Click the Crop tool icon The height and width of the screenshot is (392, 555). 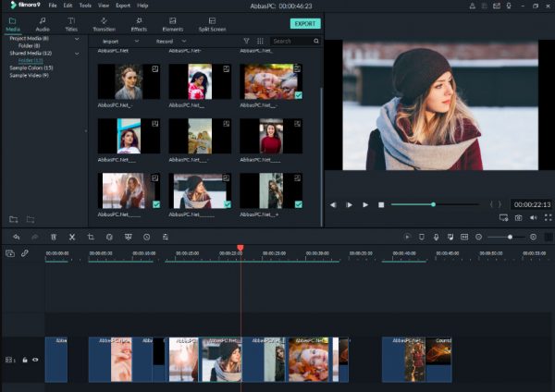point(91,237)
